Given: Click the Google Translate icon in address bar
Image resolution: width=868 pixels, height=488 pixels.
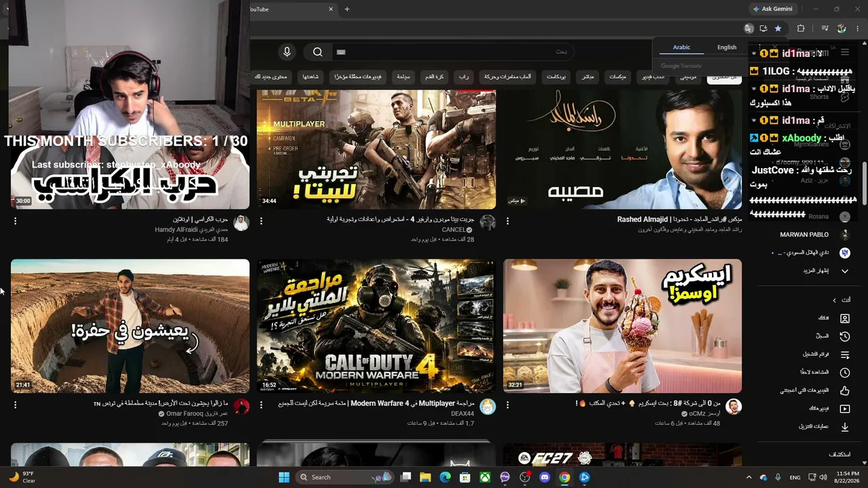Looking at the screenshot, I should coord(749,28).
